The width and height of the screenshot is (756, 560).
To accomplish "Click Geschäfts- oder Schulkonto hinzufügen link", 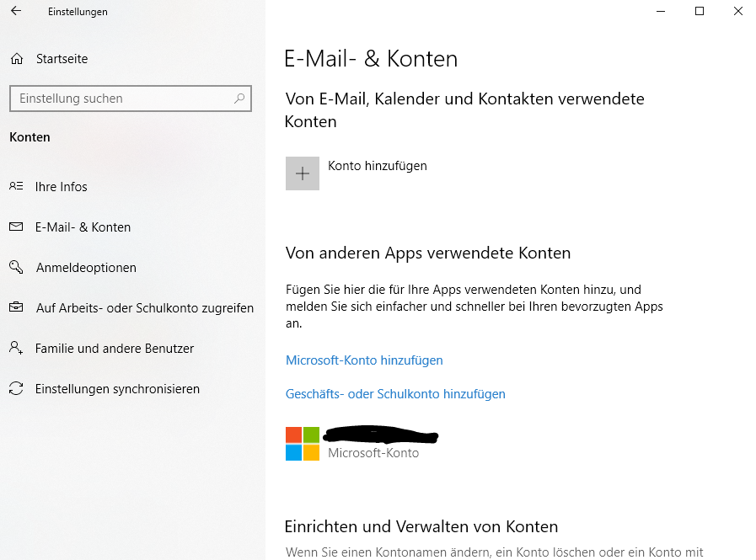I will 395,394.
